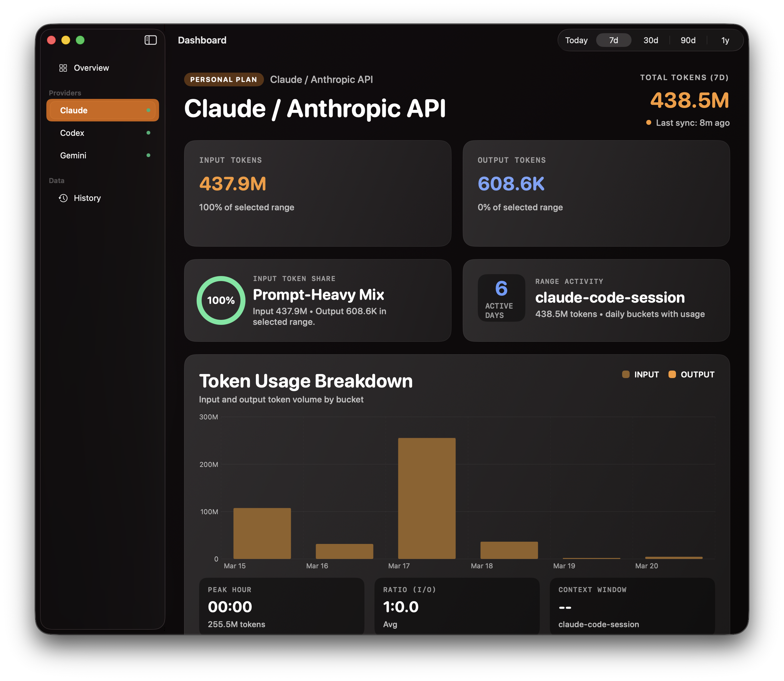Open the Gemini provider page
The height and width of the screenshot is (681, 784).
(x=73, y=155)
